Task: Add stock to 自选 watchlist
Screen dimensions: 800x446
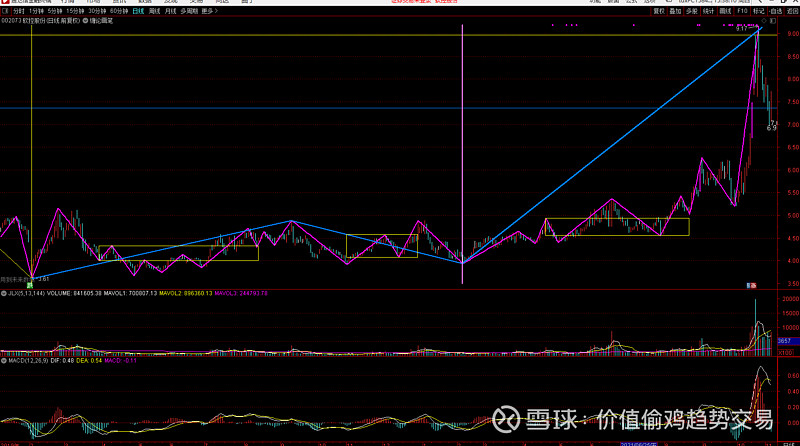Action: click(776, 11)
